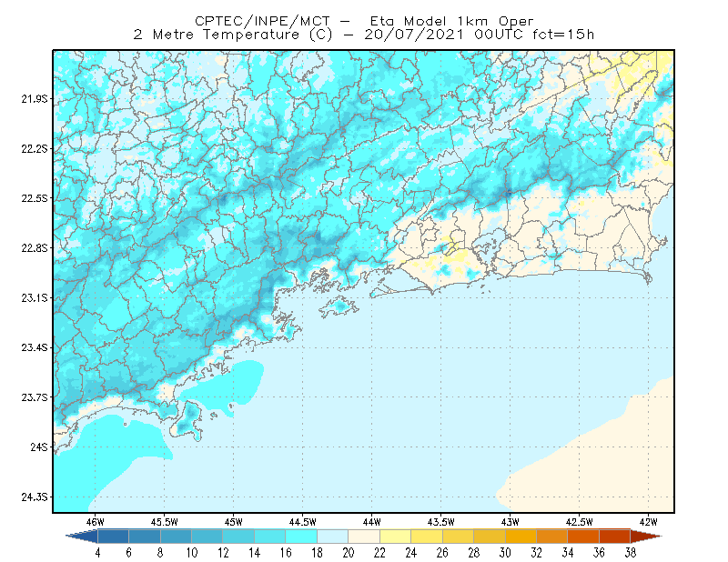Click the colorbar value label 30
Viewport: 728px width, 562px height.
505,553
